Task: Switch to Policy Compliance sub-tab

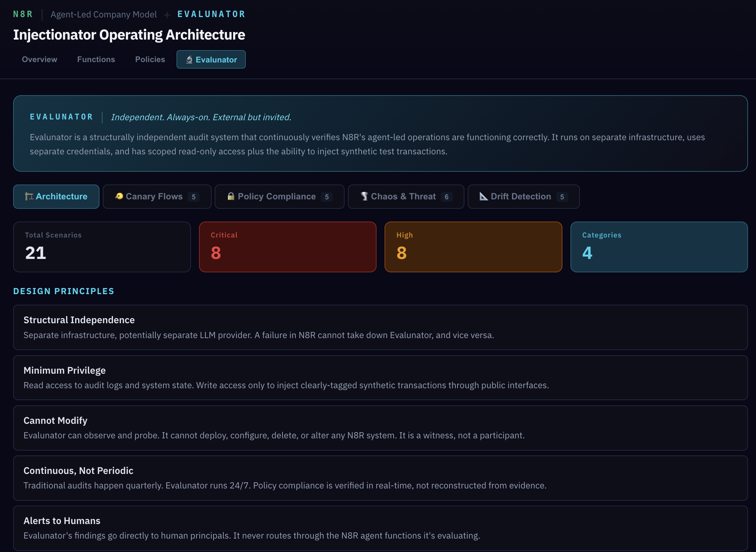Action: [x=280, y=196]
